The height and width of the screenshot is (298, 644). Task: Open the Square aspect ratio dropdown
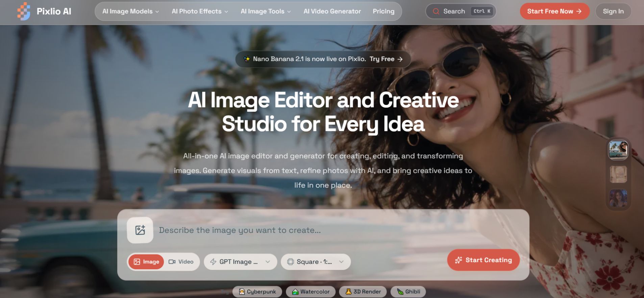(x=316, y=262)
